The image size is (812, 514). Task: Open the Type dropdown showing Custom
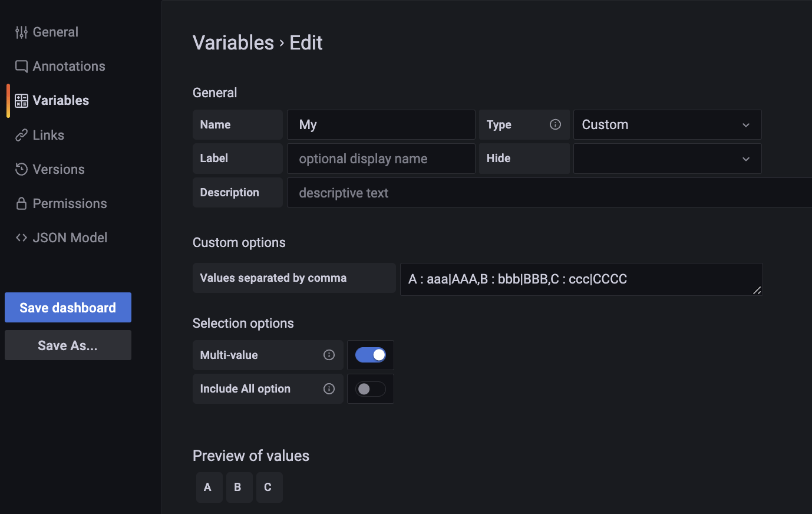coord(667,124)
